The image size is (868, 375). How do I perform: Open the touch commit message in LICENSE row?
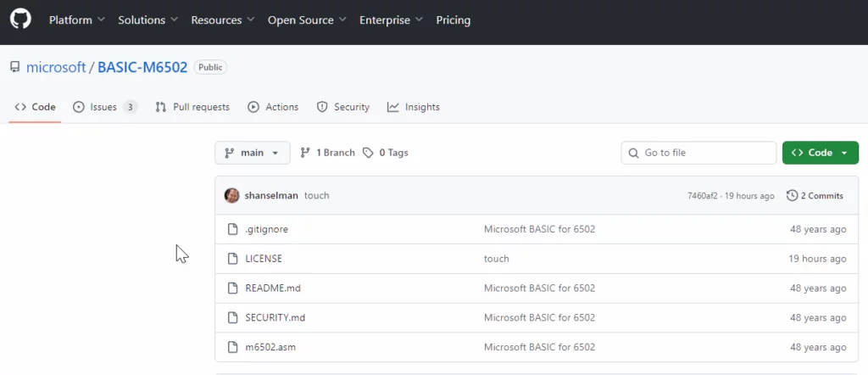[497, 259]
